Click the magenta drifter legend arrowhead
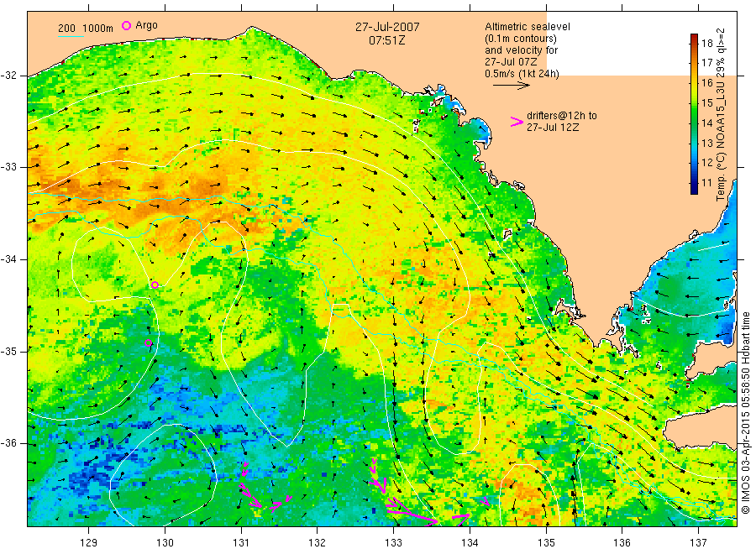756x554 pixels. pos(517,122)
